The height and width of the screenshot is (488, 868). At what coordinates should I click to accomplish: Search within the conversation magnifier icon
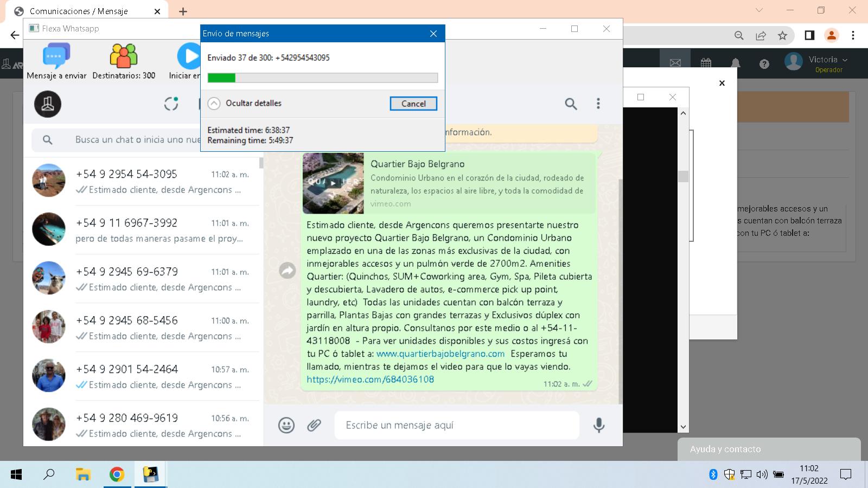571,104
